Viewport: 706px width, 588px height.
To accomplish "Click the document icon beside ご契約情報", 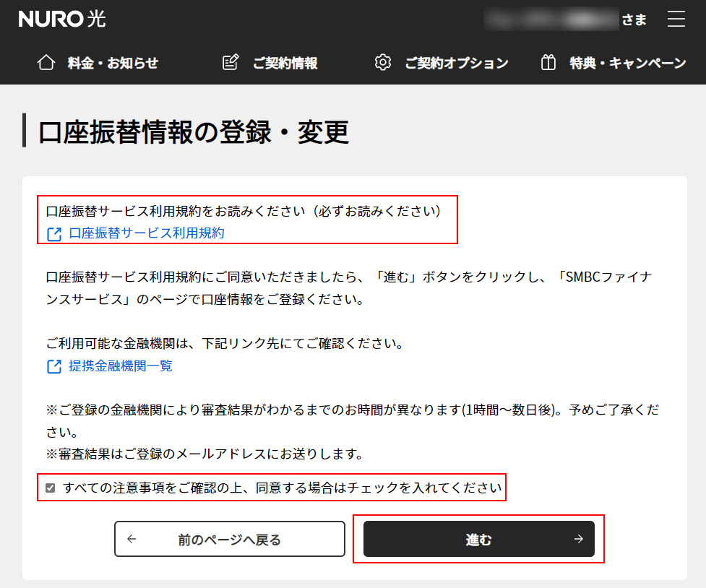I will tap(230, 63).
